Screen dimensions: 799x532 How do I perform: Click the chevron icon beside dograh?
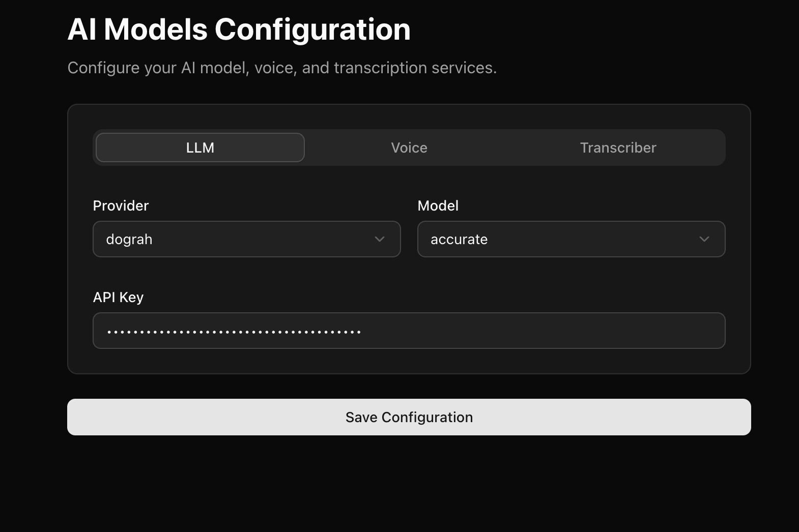[379, 239]
